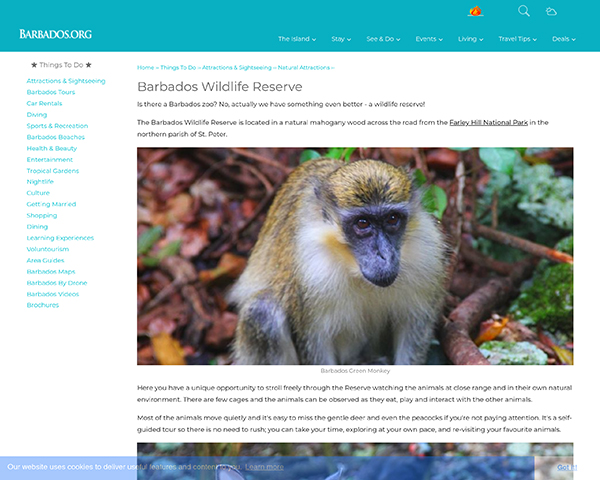The image size is (600, 480).
Task: Select Voluntourism sidebar link
Action: (48, 249)
